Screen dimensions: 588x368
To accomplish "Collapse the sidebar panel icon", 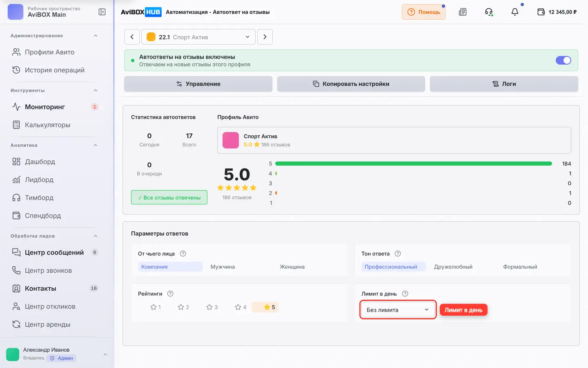I will click(x=102, y=12).
